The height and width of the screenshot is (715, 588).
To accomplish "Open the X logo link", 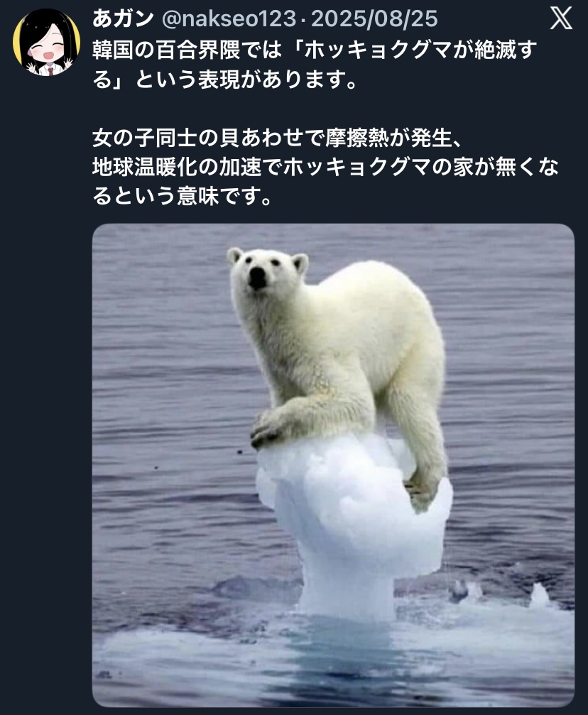I will pos(560,18).
